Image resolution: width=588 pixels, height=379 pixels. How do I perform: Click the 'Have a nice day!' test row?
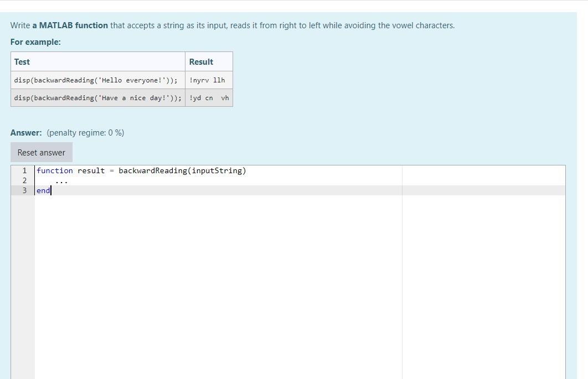pos(99,98)
